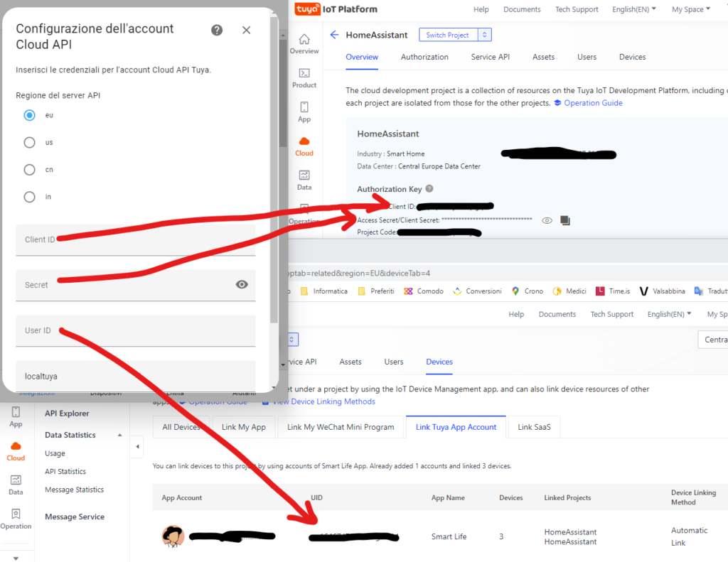Image resolution: width=728 pixels, height=562 pixels.
Task: Click the localtuya text field
Action: tap(136, 376)
